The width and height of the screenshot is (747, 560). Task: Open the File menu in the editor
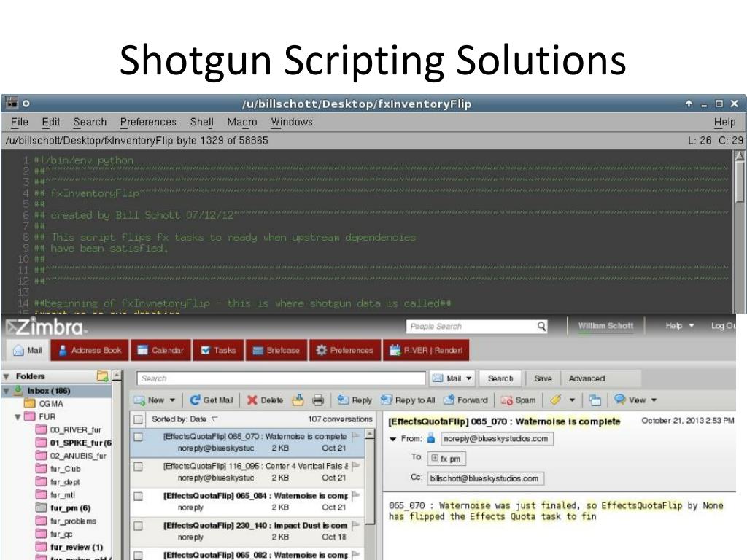tap(20, 122)
